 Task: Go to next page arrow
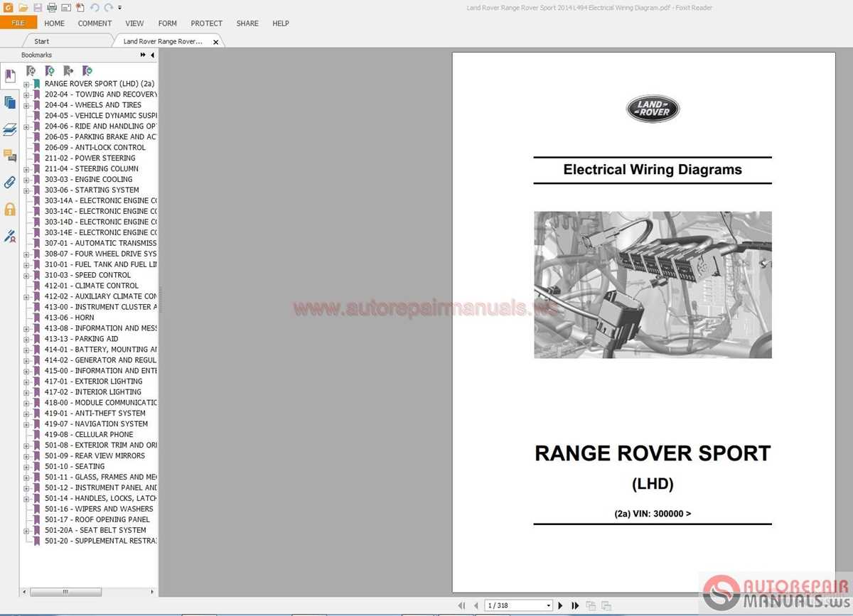coord(561,606)
